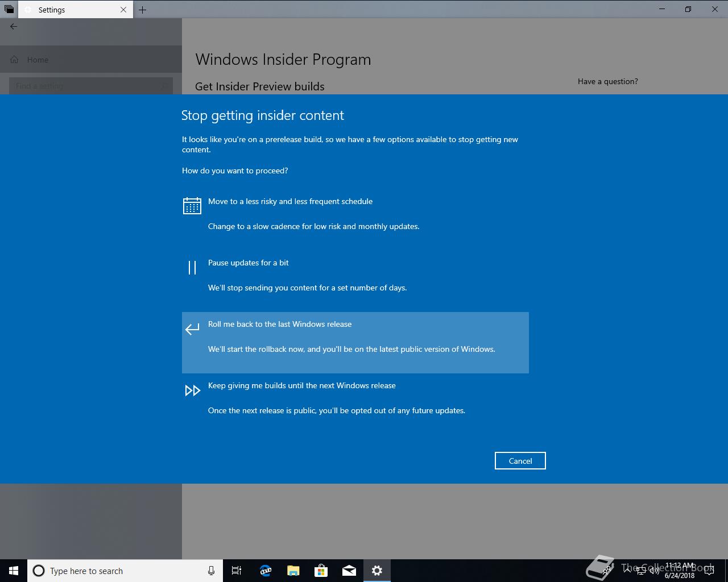Select Roll me back to last Windows release
The width and height of the screenshot is (728, 582).
click(355, 343)
